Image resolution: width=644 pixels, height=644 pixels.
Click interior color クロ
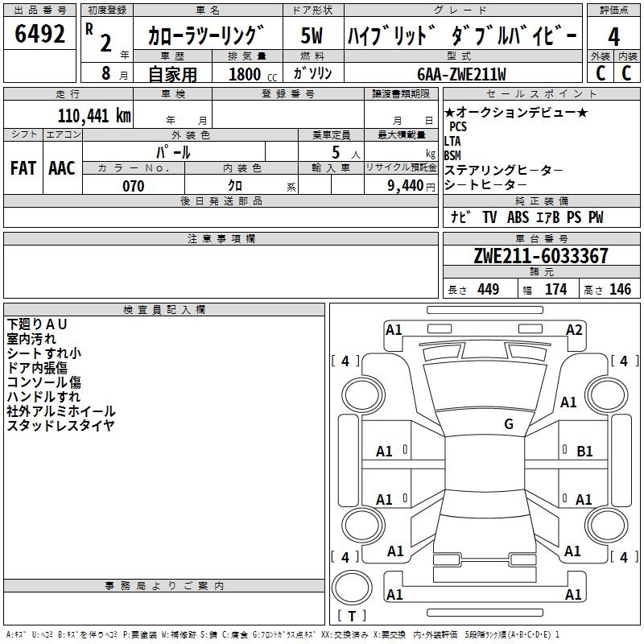tap(235, 186)
